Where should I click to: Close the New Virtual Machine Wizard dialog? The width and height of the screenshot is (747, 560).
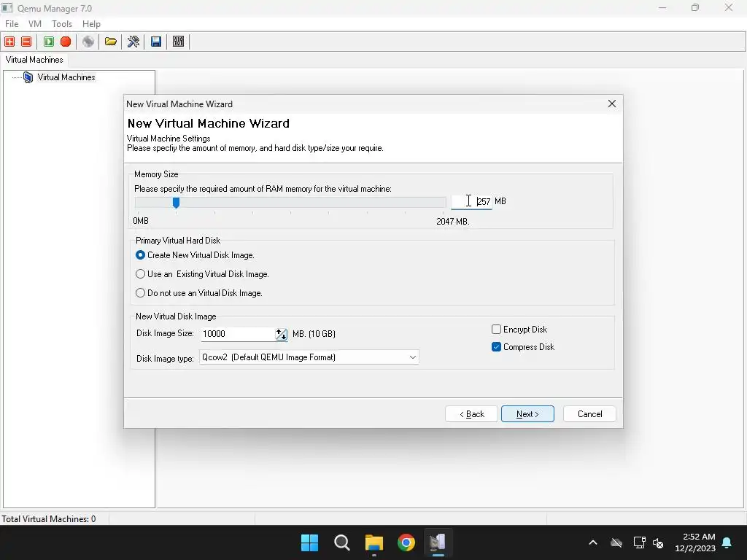pyautogui.click(x=612, y=104)
